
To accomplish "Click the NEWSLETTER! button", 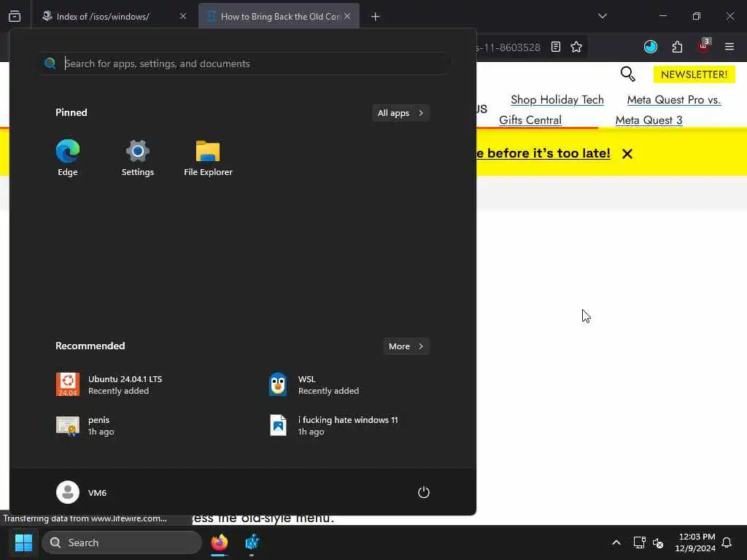I will [x=694, y=74].
